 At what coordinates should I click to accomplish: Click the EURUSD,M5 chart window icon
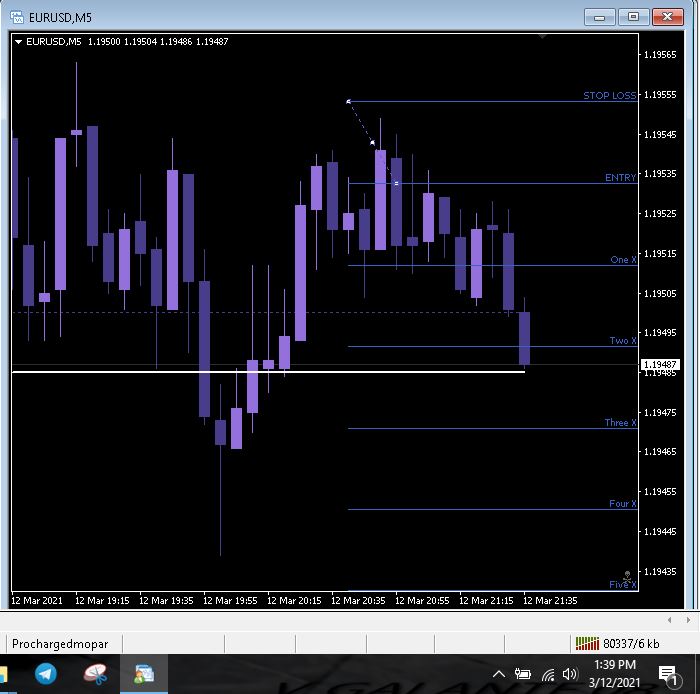(x=17, y=17)
